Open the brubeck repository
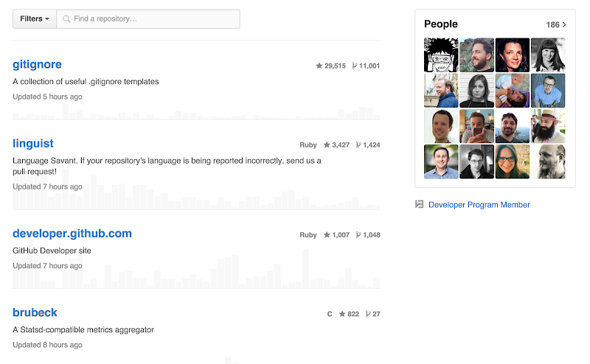The image size is (590, 364). 35,312
